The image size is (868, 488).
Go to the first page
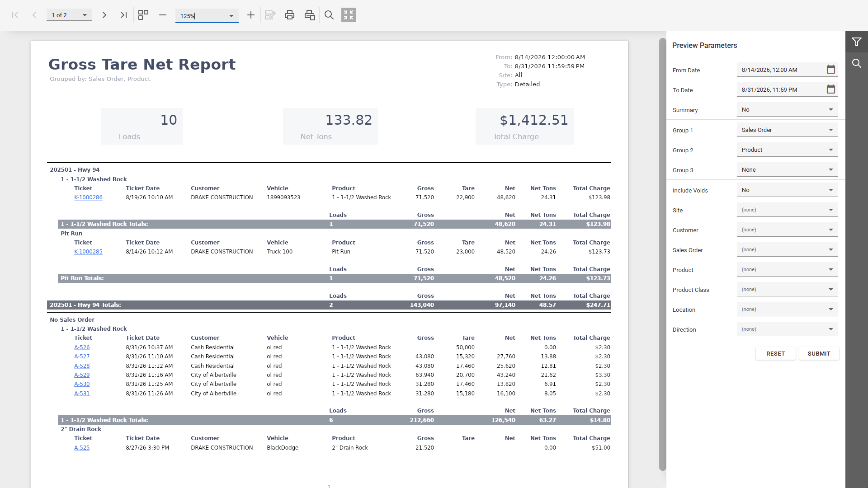click(x=15, y=15)
